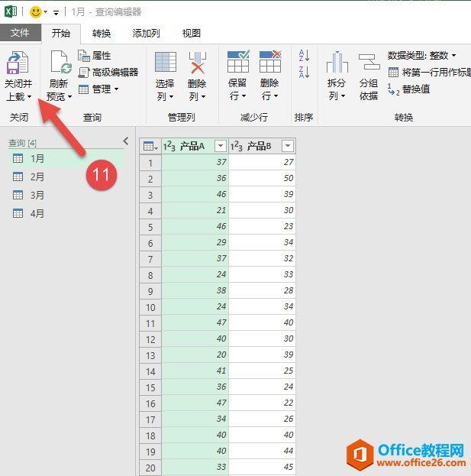
Task: Switch to the Transform (转换) tab
Action: click(x=102, y=33)
